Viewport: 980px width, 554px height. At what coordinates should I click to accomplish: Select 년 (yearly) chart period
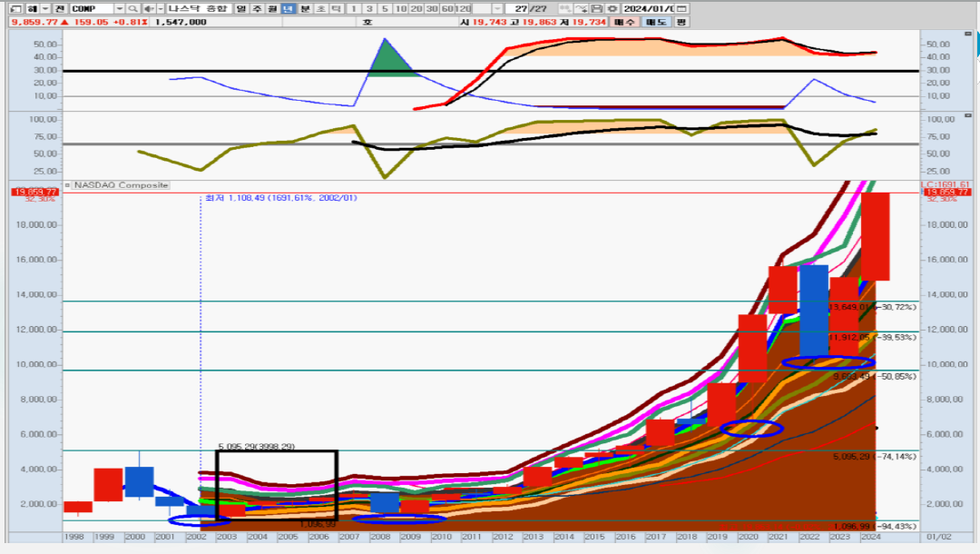289,9
